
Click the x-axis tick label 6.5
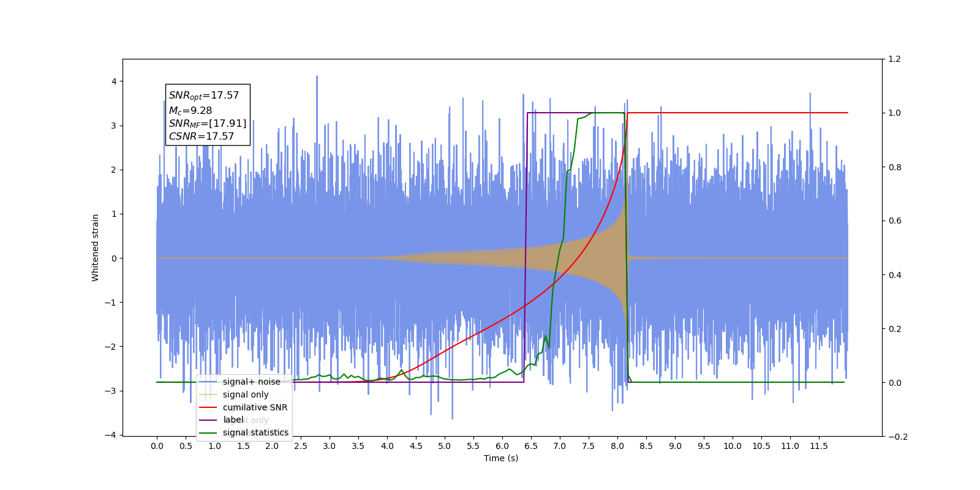click(531, 446)
